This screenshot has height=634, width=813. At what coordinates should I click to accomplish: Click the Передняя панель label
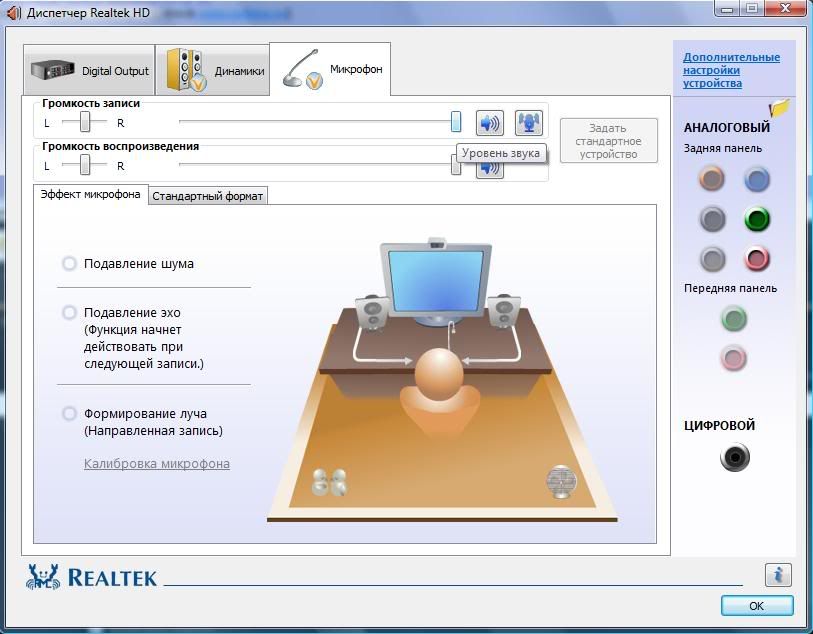(x=731, y=288)
